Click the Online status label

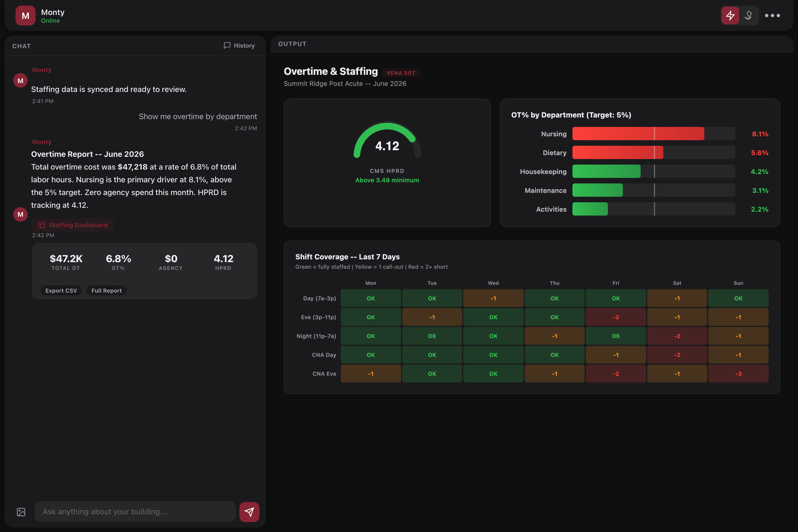(x=50, y=21)
